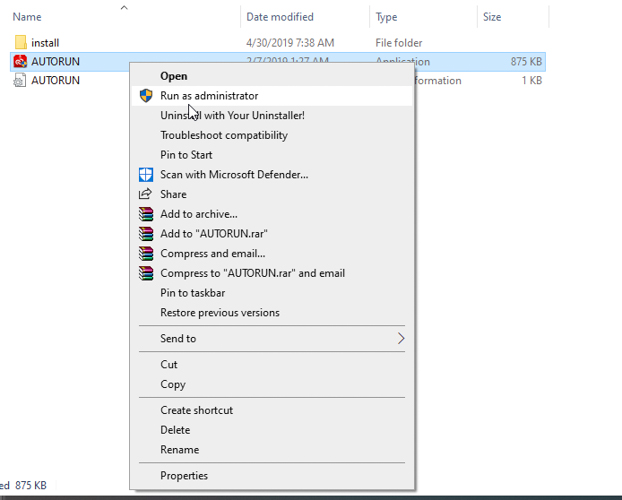
Task: Sort by the Size column header
Action: [493, 17]
